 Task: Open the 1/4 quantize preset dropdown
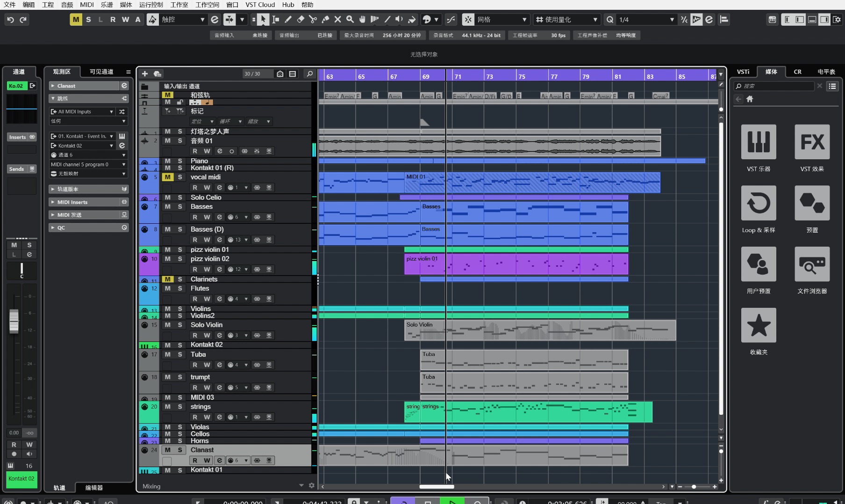672,20
